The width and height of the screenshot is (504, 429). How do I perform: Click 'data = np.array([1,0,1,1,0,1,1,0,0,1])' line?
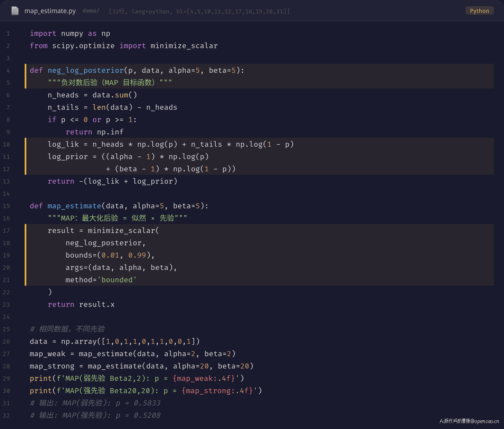click(115, 342)
